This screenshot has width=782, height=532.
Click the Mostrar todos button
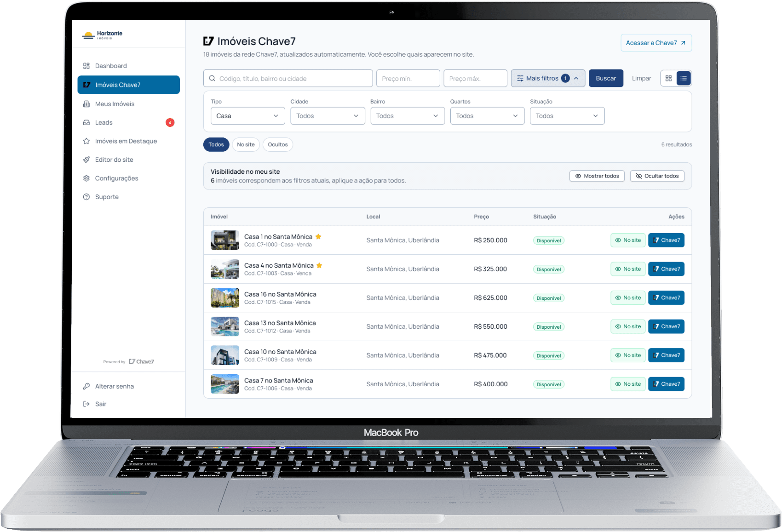coord(597,176)
